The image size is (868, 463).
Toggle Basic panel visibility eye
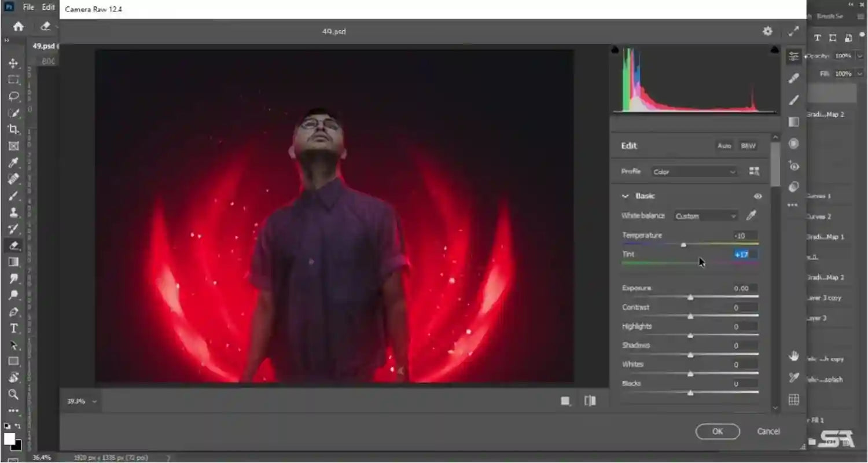pos(757,197)
